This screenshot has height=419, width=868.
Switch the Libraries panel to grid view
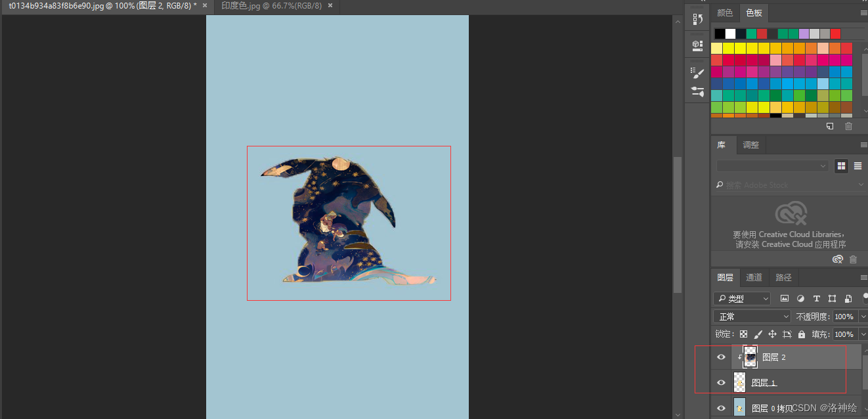tap(841, 166)
